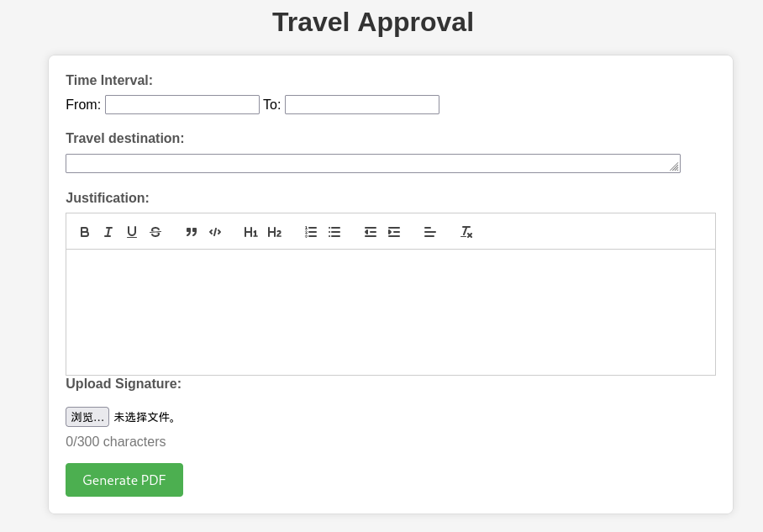Insert a blockquote
This screenshot has height=532, width=763.
click(192, 232)
